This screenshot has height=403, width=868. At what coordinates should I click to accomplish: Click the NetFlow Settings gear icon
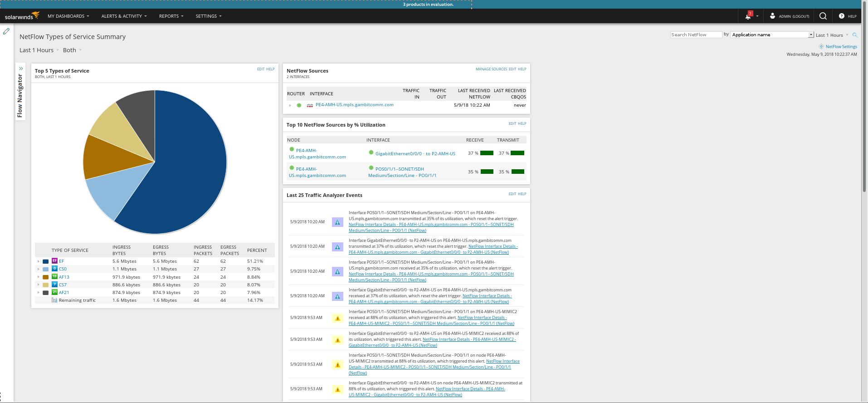[821, 46]
